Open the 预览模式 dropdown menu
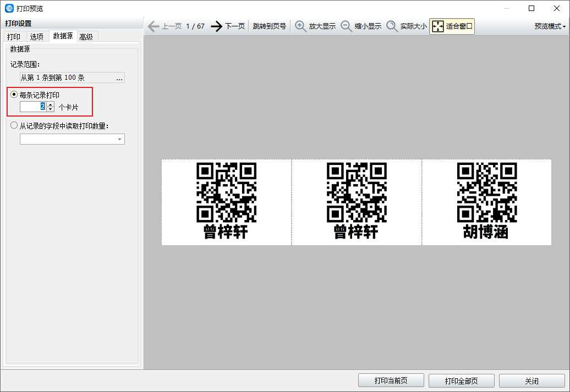This screenshot has width=570, height=392. (550, 26)
